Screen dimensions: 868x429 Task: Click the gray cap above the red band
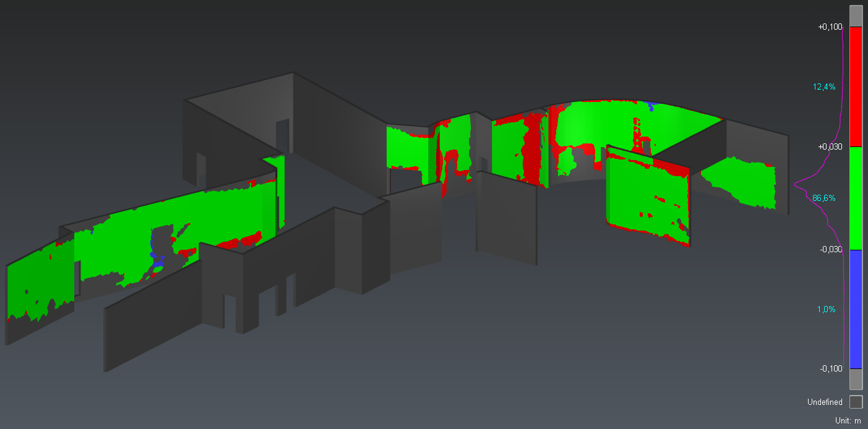pos(856,15)
